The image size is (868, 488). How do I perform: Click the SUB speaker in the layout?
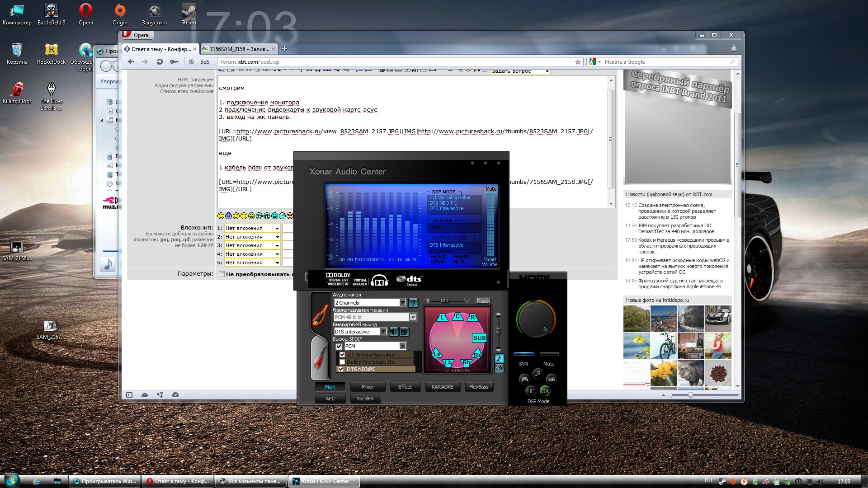pyautogui.click(x=479, y=338)
